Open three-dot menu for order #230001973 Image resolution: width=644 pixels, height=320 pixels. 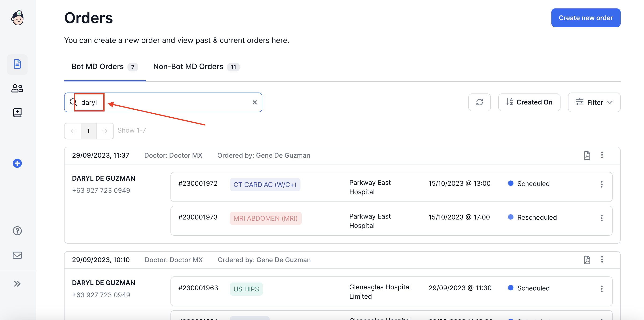coord(601,218)
